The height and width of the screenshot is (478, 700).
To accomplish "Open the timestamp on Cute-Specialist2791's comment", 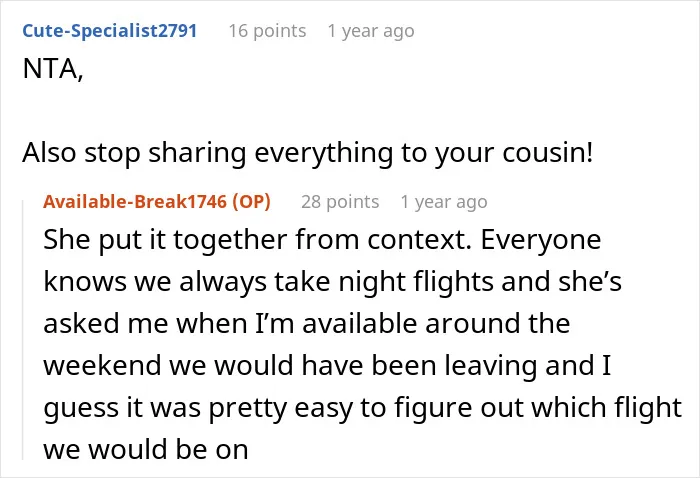I will pos(371,31).
